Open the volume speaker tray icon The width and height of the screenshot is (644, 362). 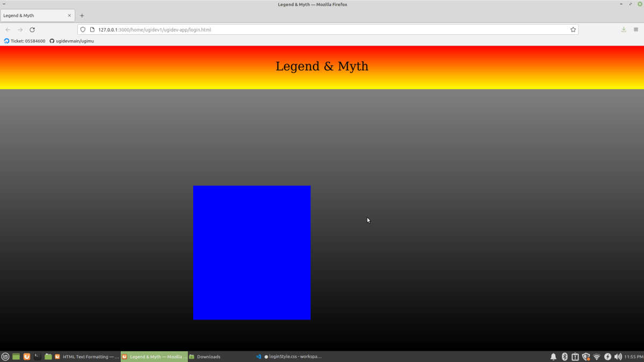coord(618,357)
